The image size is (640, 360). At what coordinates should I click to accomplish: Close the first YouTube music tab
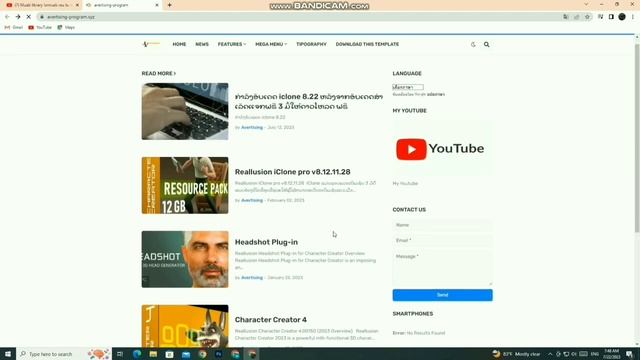[x=77, y=5]
